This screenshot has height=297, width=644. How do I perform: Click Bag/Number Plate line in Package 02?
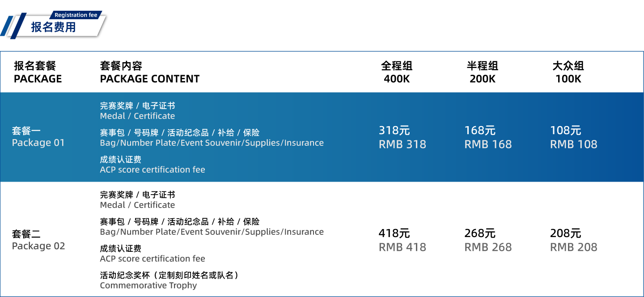pyautogui.click(x=212, y=232)
